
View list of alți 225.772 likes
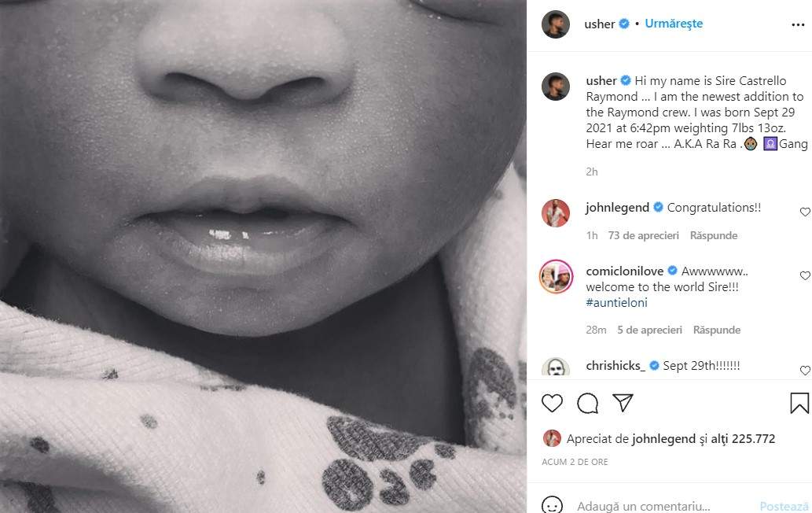click(743, 438)
